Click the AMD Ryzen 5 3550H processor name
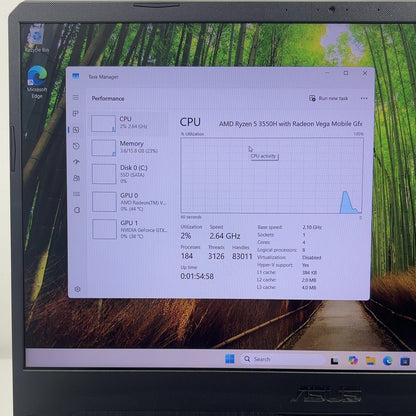The width and height of the screenshot is (416, 416). tap(290, 124)
